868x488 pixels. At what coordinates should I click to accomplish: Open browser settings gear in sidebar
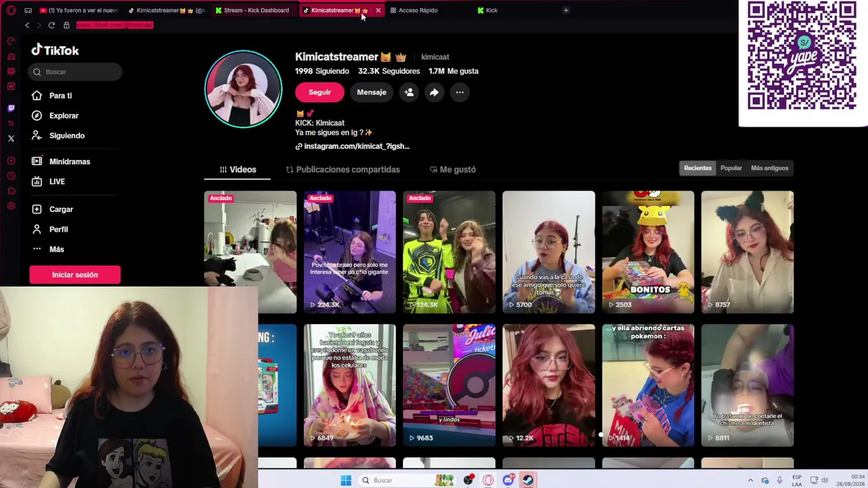point(11,206)
